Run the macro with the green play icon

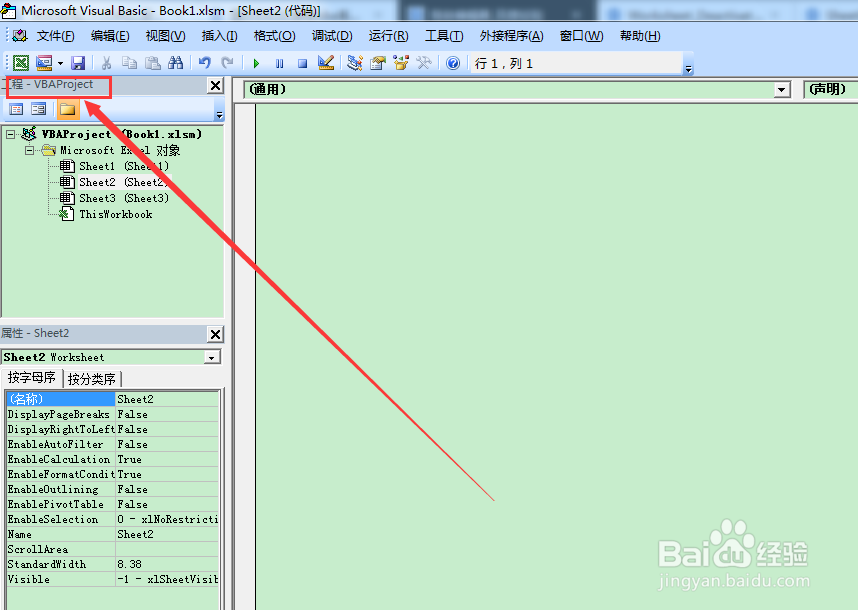(256, 63)
